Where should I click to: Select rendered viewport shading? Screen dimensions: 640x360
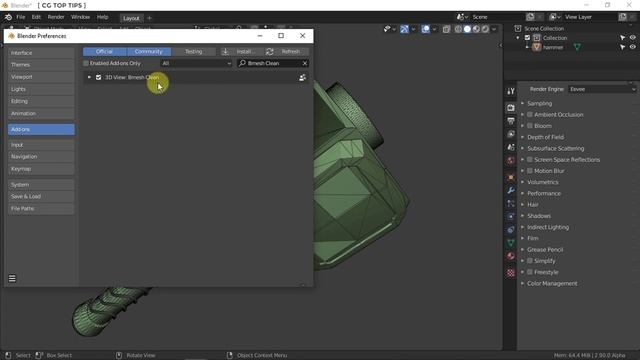pos(485,29)
